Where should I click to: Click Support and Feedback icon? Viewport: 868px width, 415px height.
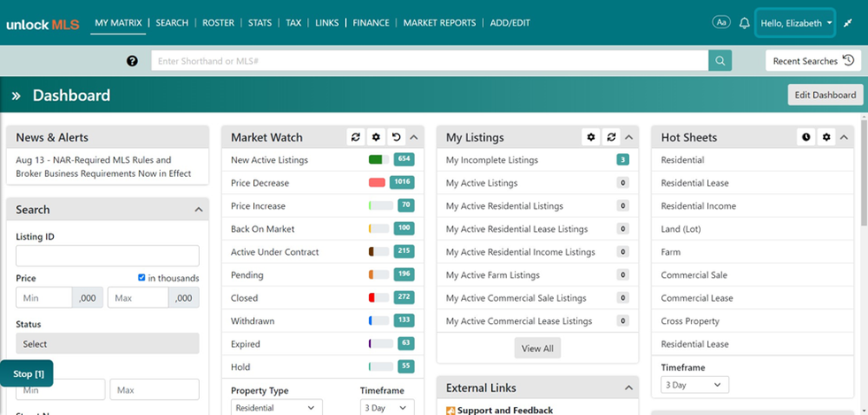[x=450, y=411]
